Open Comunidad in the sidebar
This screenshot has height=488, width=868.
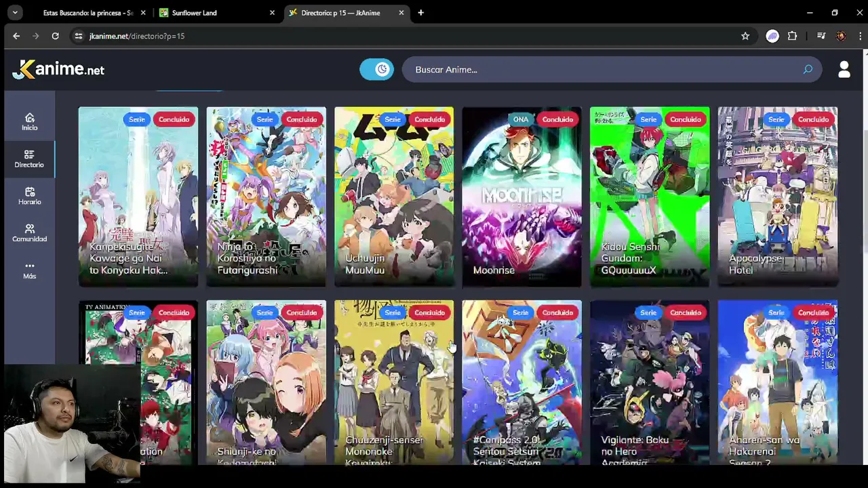click(29, 233)
